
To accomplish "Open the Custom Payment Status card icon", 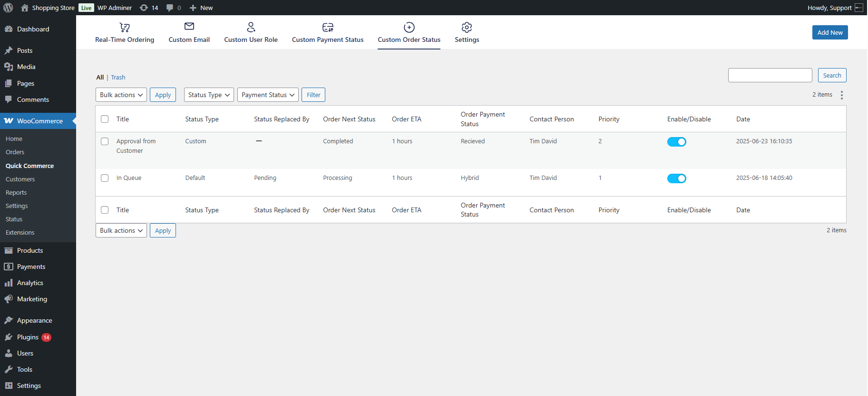I will pos(328,27).
